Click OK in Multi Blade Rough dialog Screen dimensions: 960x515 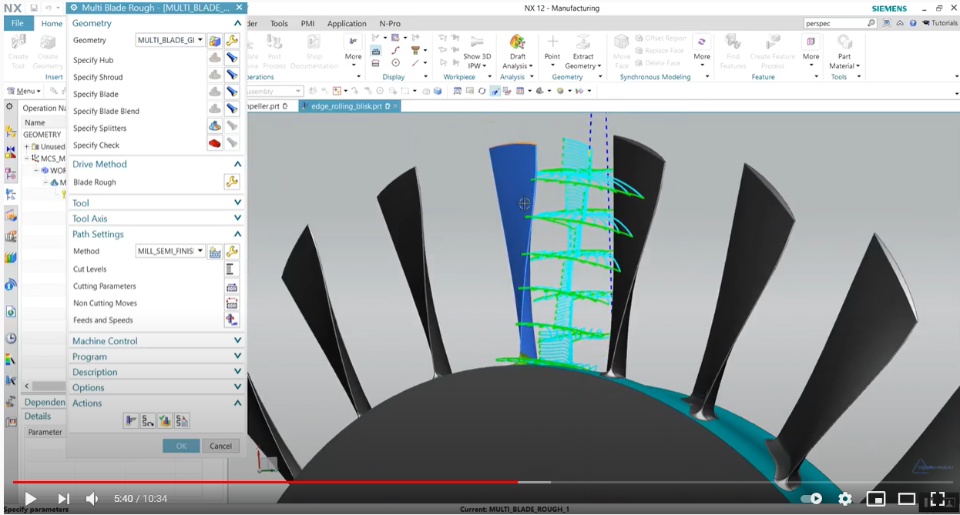click(181, 446)
